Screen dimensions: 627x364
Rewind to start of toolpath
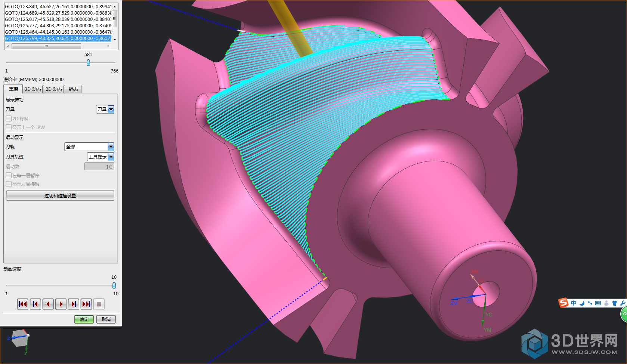pyautogui.click(x=23, y=304)
